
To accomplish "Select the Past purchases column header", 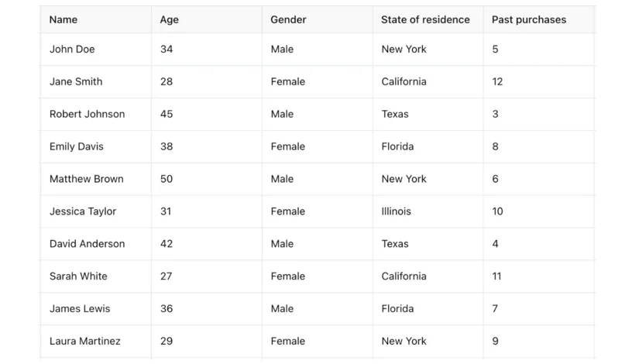I will coord(529,19).
